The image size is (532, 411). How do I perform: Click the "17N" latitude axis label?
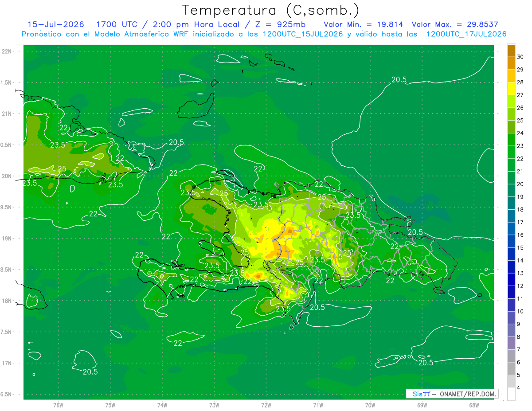pos(7,363)
